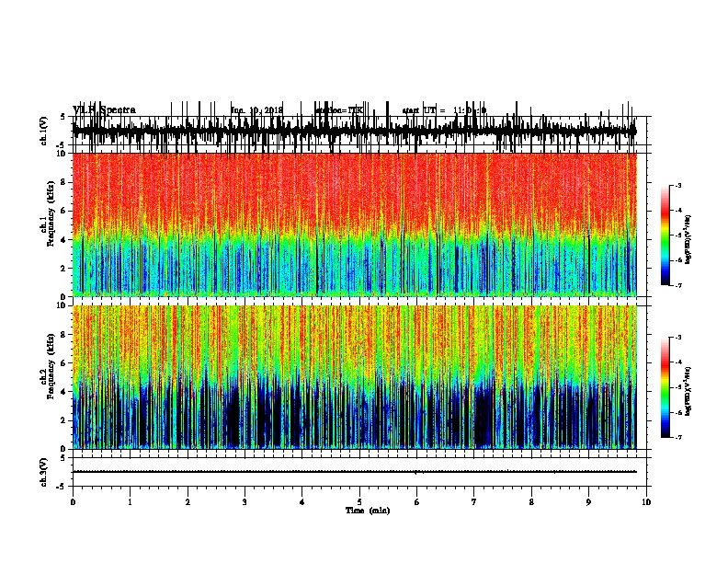Click the "4" kHz tick of the ch.2 spectrogram
This screenshot has height=563, width=728.
[64, 392]
